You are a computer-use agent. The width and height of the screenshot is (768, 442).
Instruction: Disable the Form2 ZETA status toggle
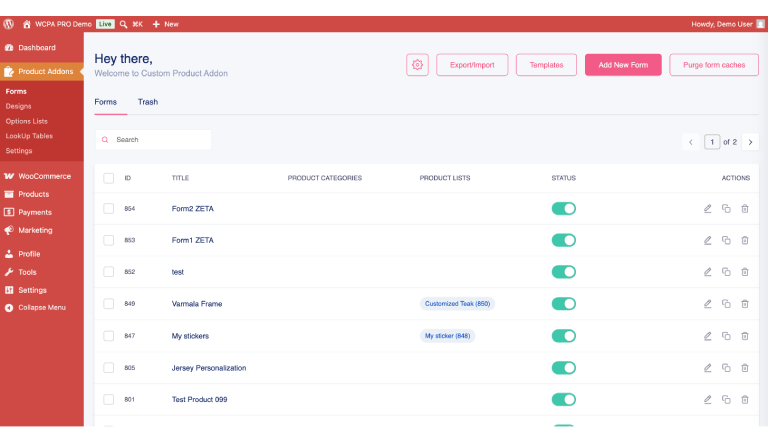point(564,209)
